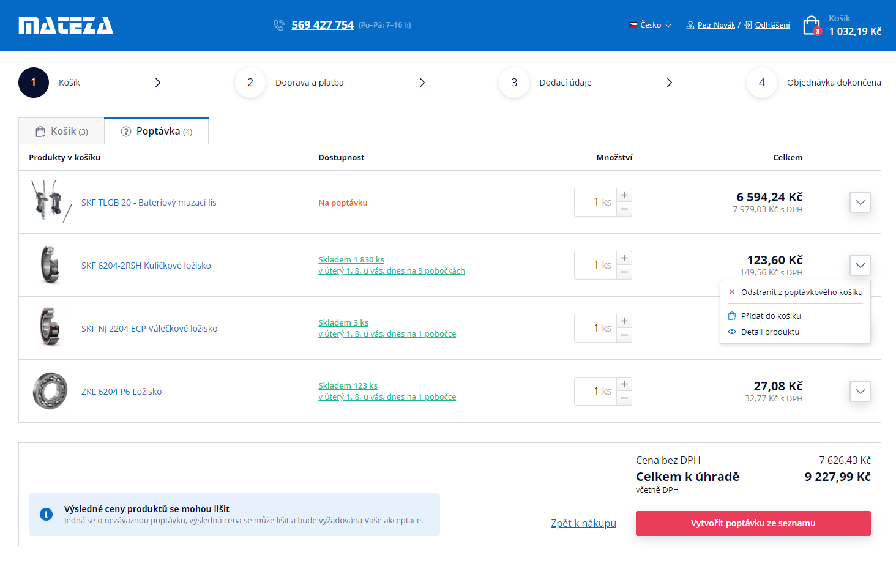Decrease quantity for ZKL 6204 P6
Image resolution: width=896 pixels, height=588 pixels.
tap(624, 398)
